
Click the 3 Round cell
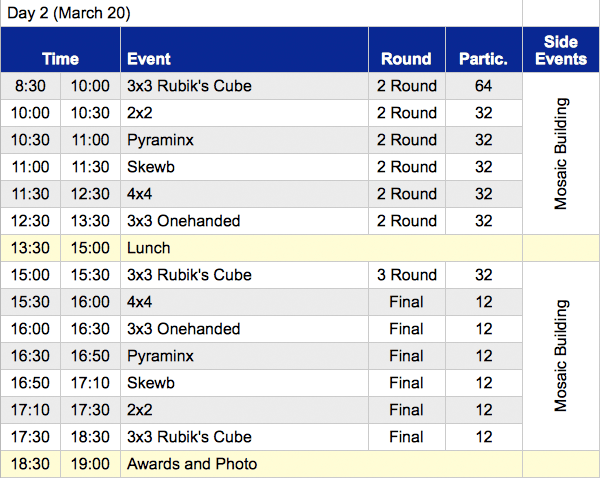(x=406, y=275)
